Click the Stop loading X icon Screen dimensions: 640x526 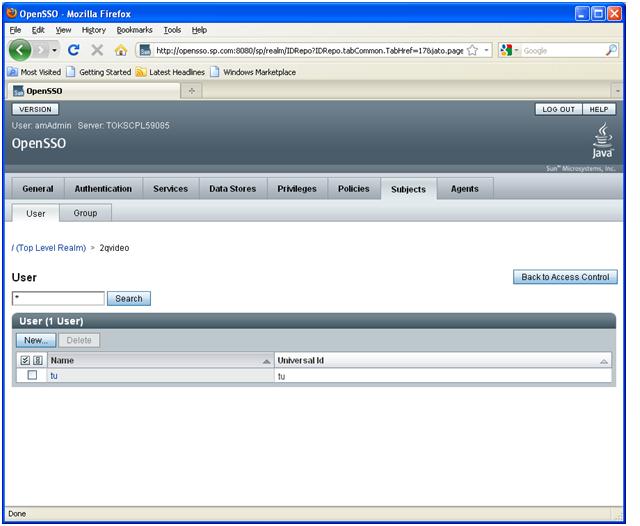tap(97, 50)
